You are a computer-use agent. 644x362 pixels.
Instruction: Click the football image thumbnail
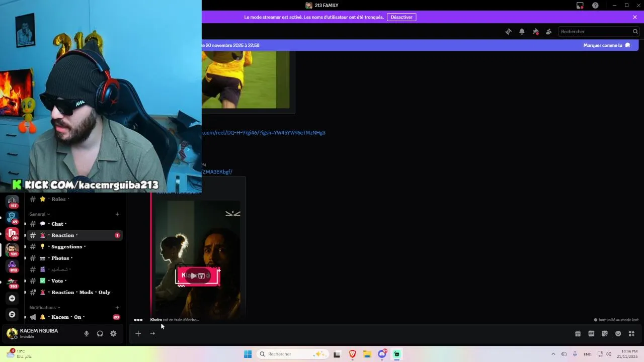(x=246, y=79)
